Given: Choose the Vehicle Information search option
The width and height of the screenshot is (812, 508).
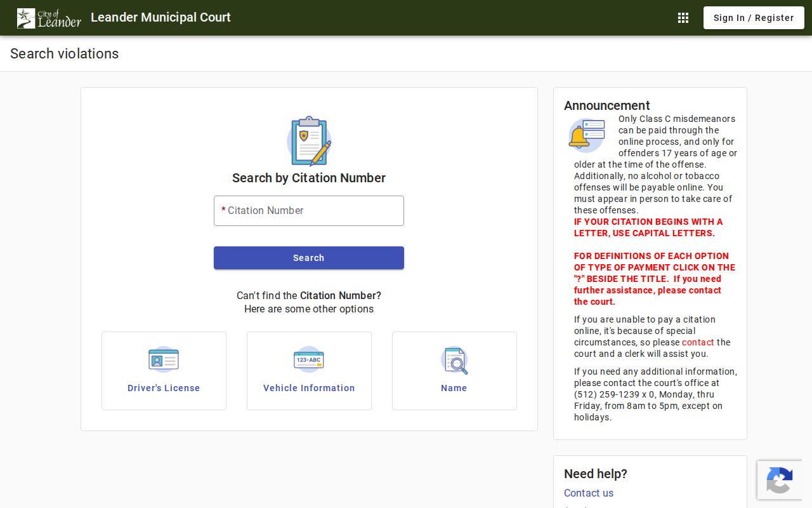Looking at the screenshot, I should click(x=309, y=371).
